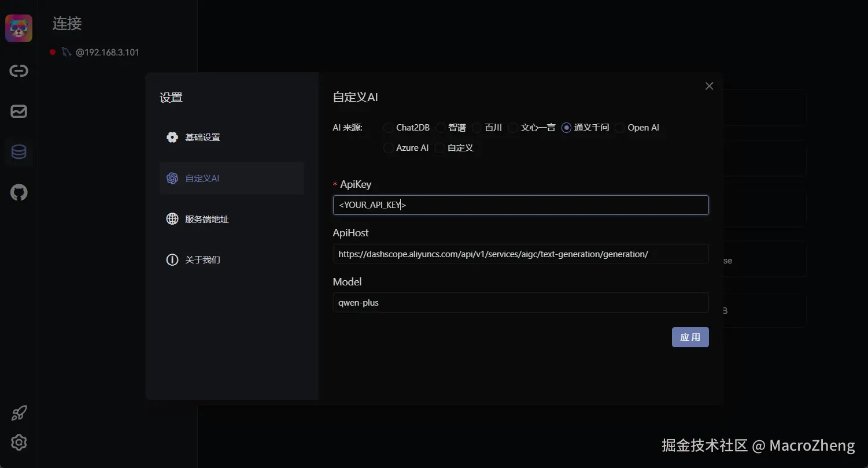Open the 基础设置 settings section
Image resolution: width=868 pixels, height=468 pixels.
(x=232, y=138)
